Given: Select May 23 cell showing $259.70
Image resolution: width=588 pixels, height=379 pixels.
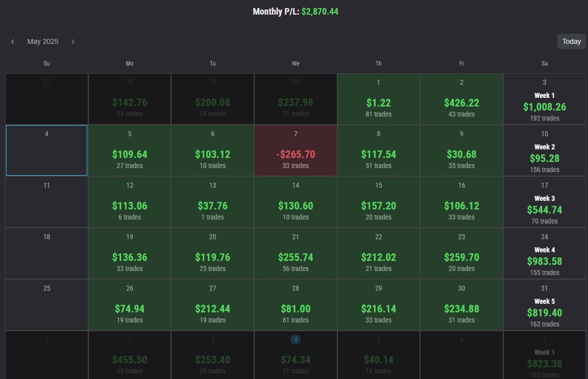Looking at the screenshot, I should [x=461, y=253].
